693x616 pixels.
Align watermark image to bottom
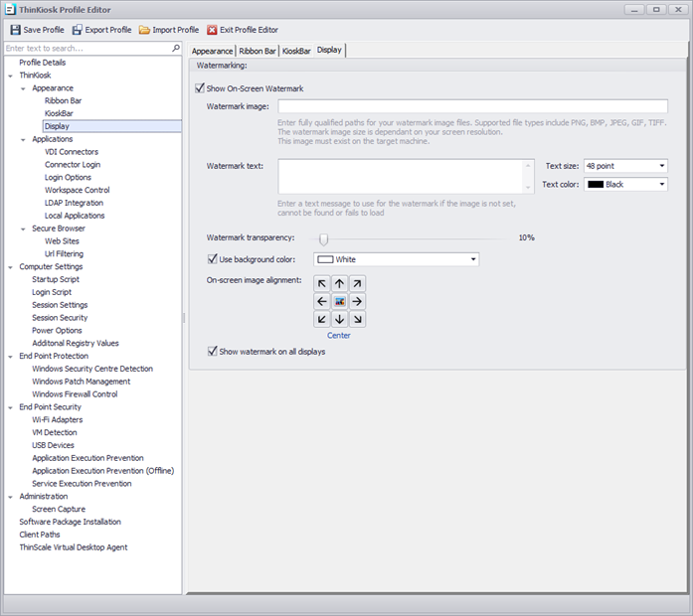tap(339, 319)
